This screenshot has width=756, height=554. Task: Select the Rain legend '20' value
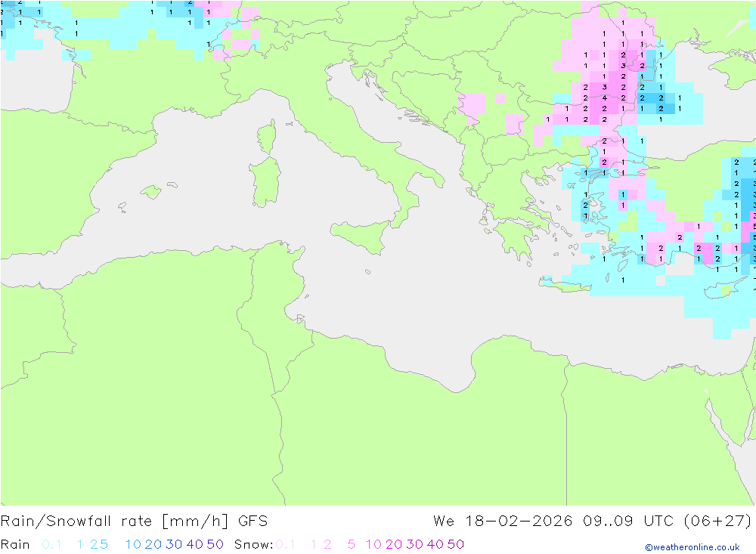pos(153,544)
